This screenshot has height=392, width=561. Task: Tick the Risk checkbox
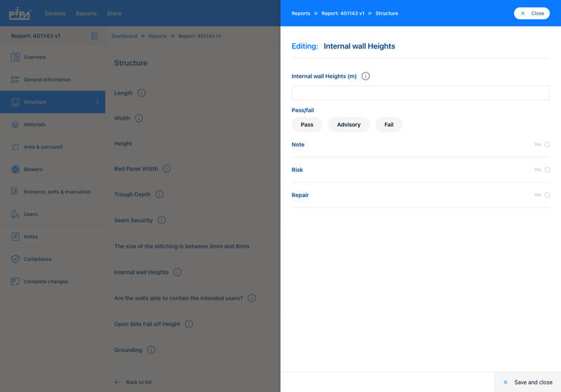tap(547, 170)
